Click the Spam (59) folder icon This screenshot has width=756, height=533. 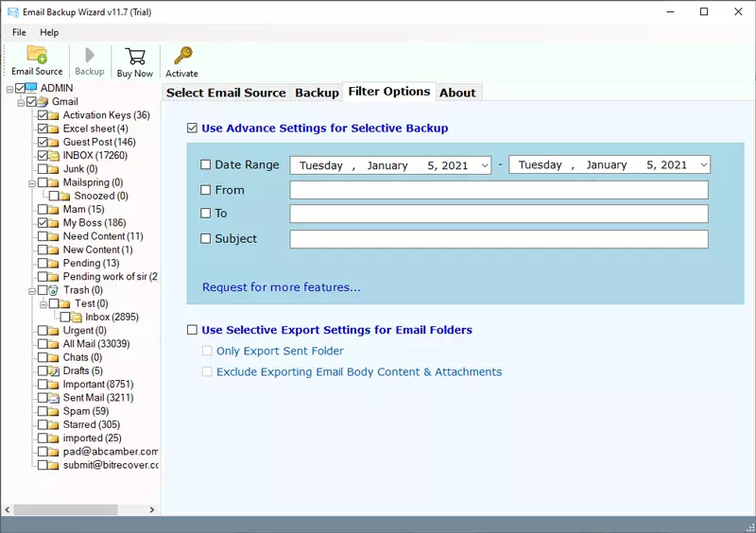(x=54, y=411)
